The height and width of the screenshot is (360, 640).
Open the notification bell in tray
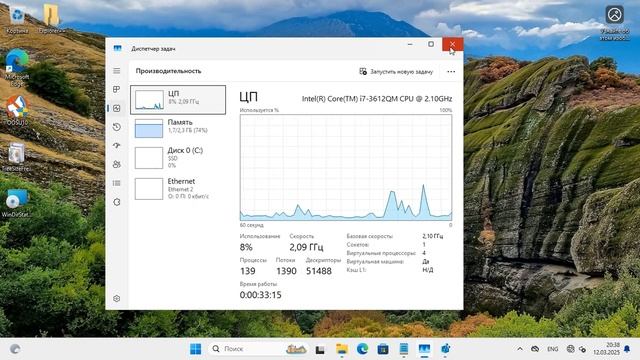coord(627,349)
